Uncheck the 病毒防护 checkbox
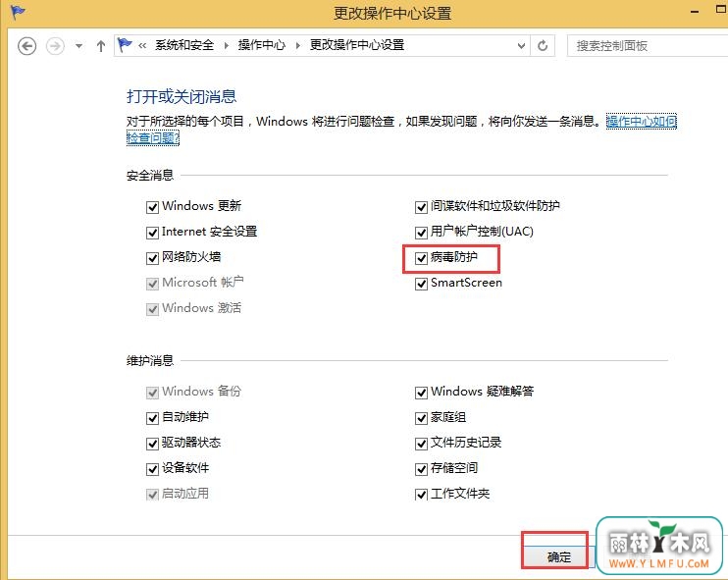This screenshot has height=580, width=728. tap(421, 258)
